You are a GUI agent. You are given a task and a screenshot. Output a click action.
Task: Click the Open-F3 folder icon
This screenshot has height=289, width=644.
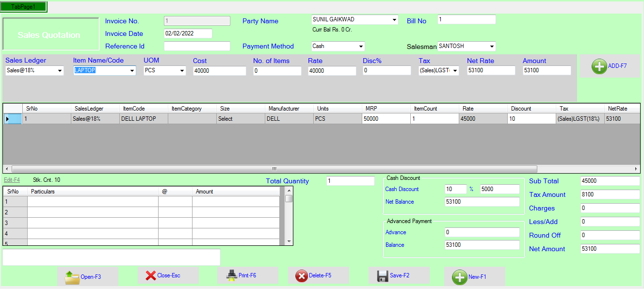72,277
